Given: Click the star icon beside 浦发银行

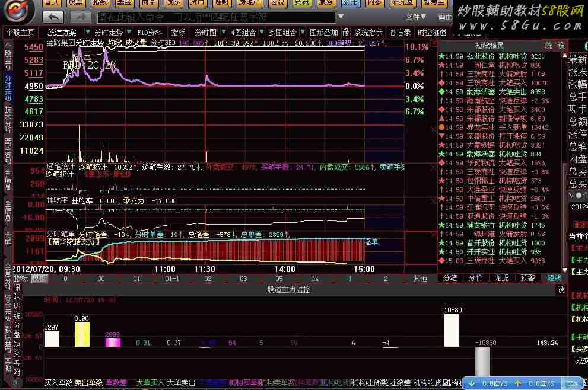Looking at the screenshot, I should [x=442, y=225].
